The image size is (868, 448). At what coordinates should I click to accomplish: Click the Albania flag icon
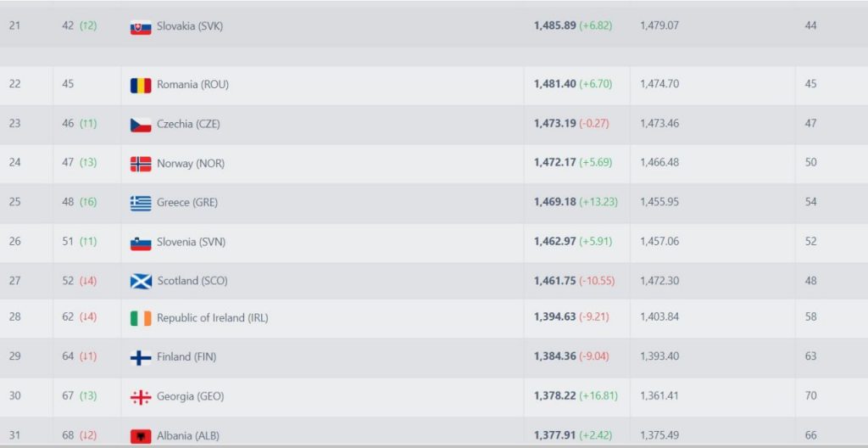click(x=141, y=435)
